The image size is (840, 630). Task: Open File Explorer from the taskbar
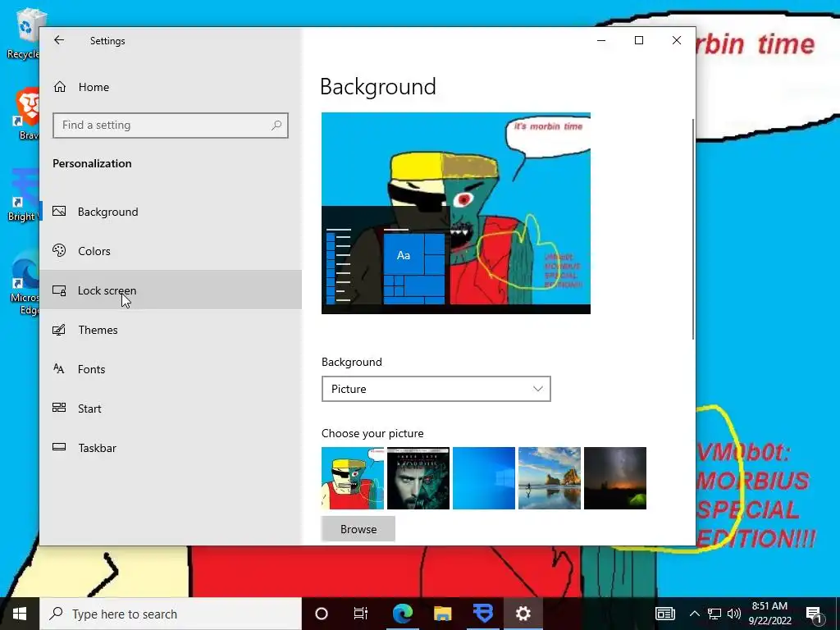[442, 614]
